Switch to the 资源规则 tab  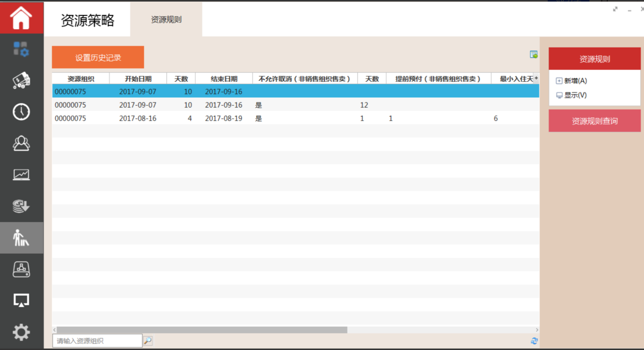tap(166, 20)
